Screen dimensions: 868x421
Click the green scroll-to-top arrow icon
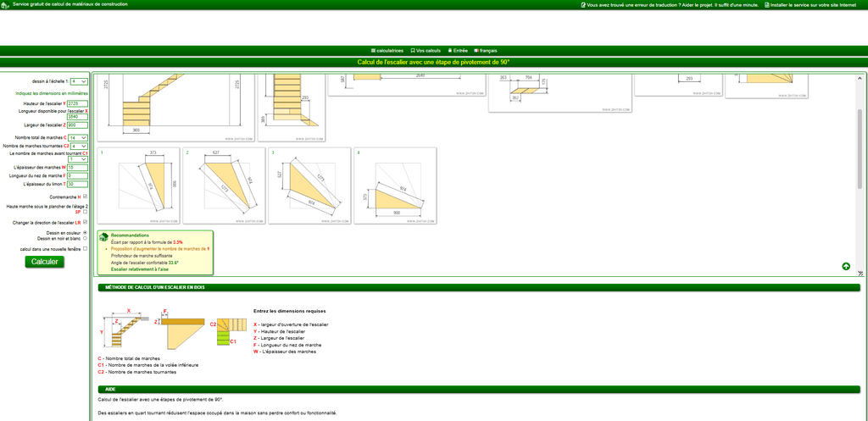846,266
